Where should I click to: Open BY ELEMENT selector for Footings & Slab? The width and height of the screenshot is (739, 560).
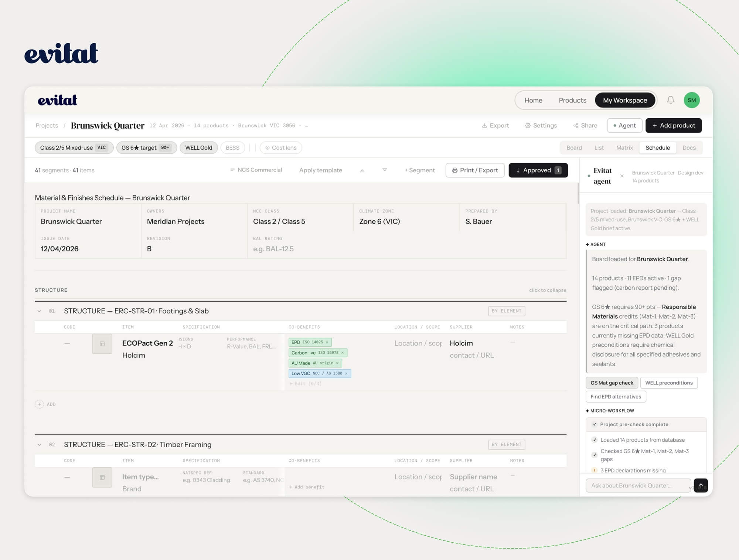[x=507, y=311]
